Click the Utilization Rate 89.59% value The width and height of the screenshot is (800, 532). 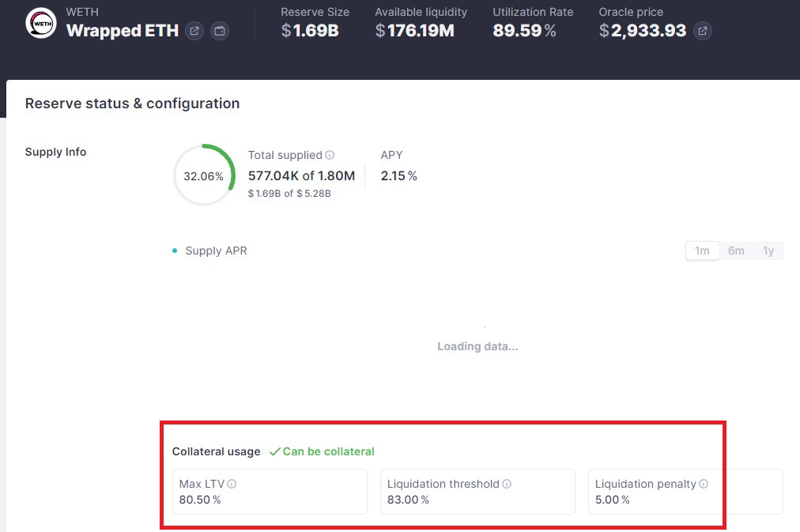pyautogui.click(x=524, y=31)
